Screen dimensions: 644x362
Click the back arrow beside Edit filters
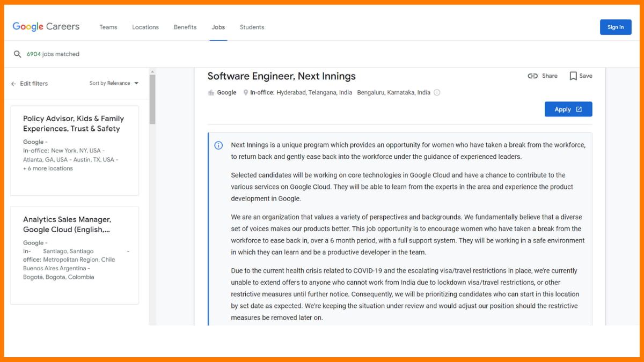pos(12,84)
